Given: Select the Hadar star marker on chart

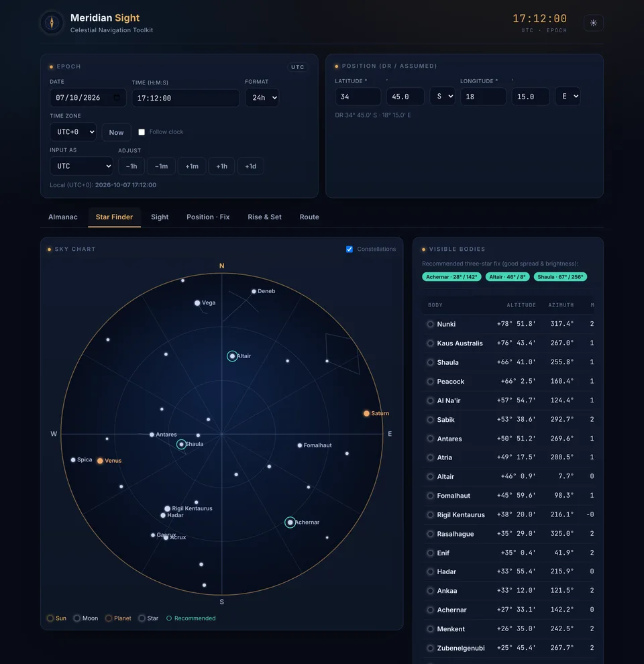Looking at the screenshot, I should (x=163, y=515).
